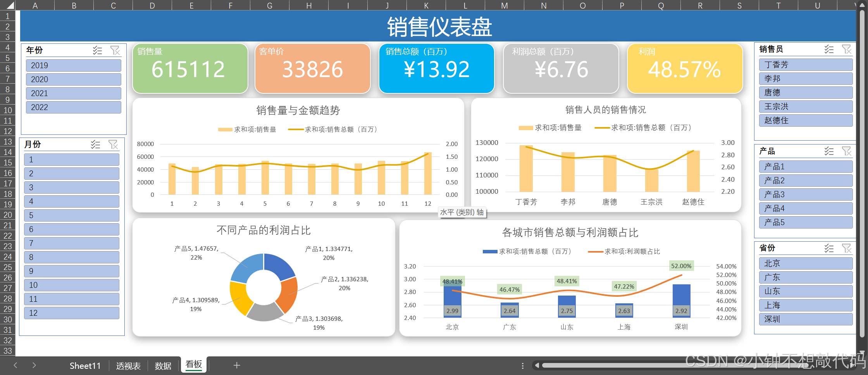Click the sheet tab bar options dots

pyautogui.click(x=523, y=366)
